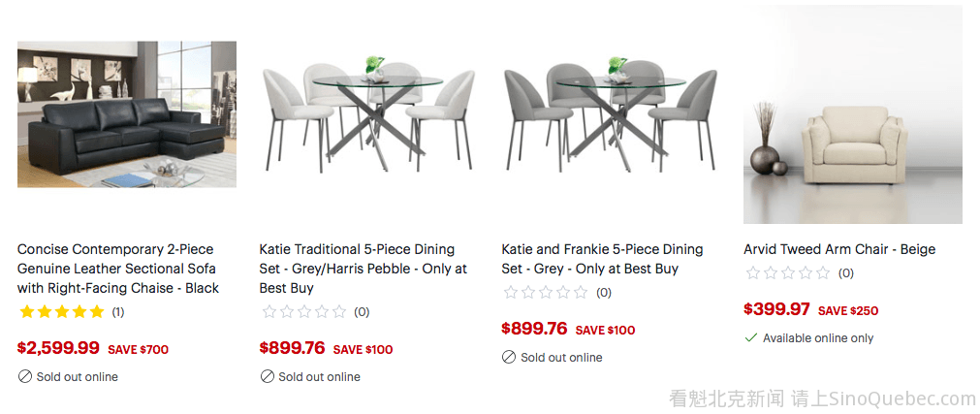Open the Katie Traditional Dining Set photo
This screenshot has height=414, width=980.
coord(368,114)
